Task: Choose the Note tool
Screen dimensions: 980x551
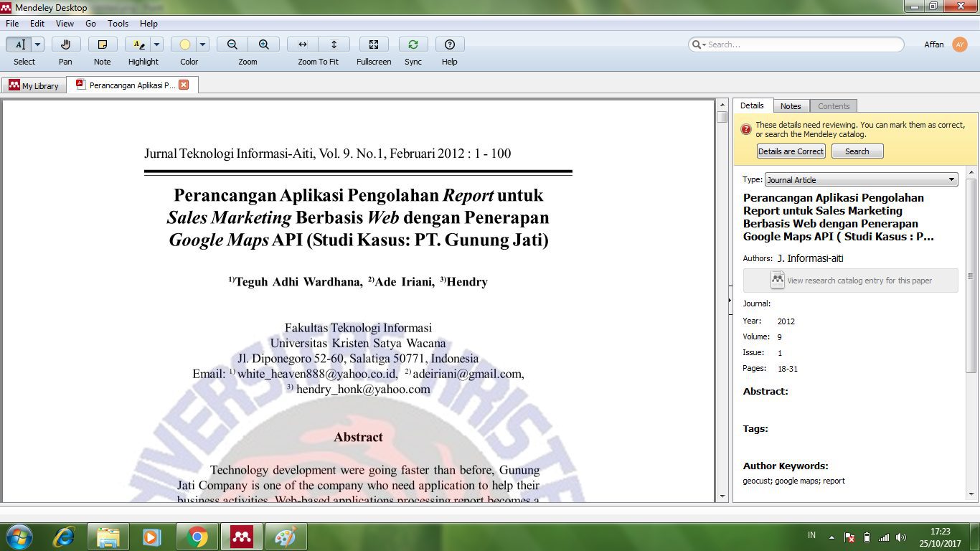Action: (x=103, y=44)
